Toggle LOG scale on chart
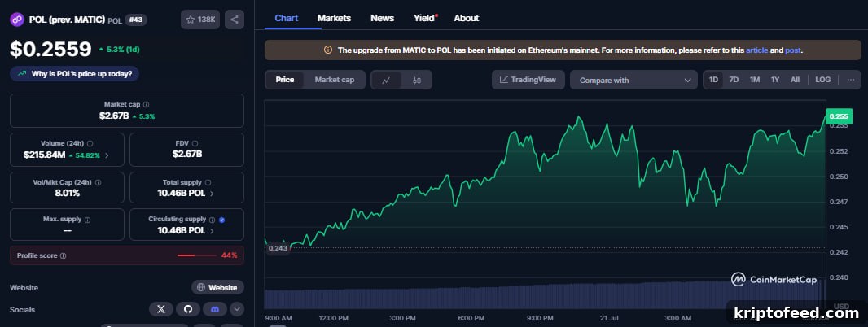 tap(822, 80)
